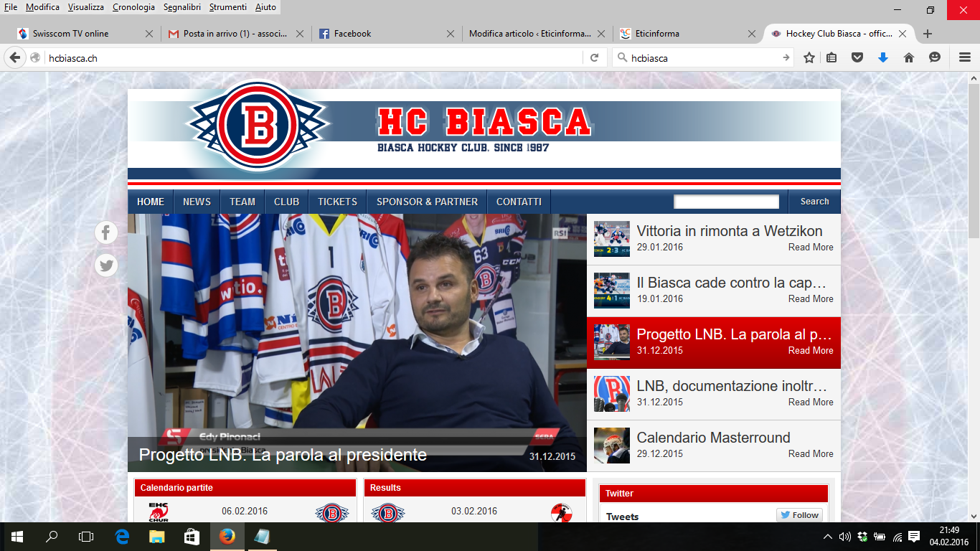Open Windows Start menu

pyautogui.click(x=17, y=537)
